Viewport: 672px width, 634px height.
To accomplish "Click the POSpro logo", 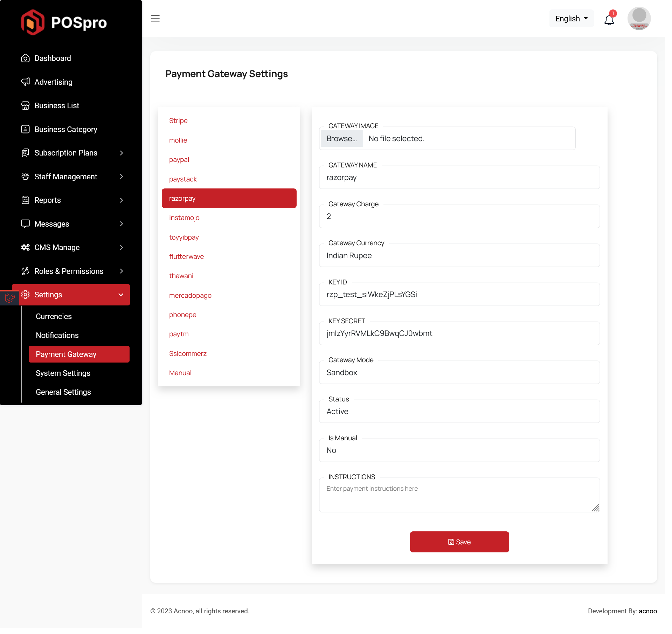I will [64, 22].
